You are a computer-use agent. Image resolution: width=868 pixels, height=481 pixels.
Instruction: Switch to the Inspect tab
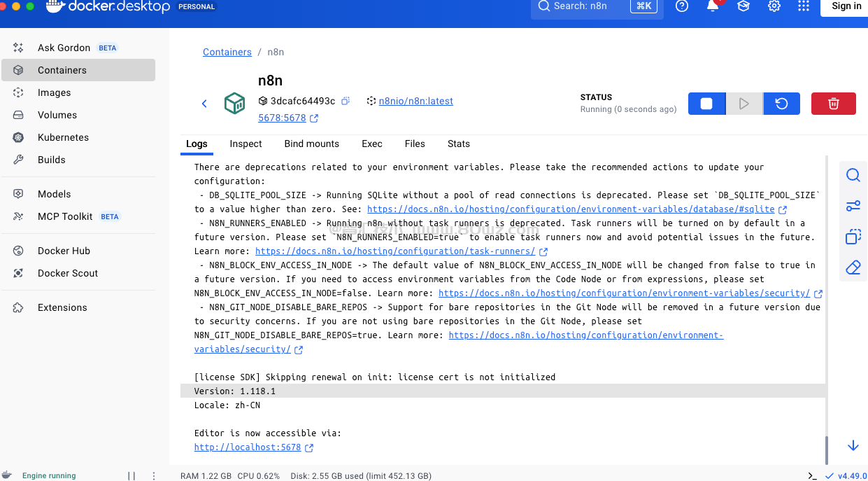[246, 144]
